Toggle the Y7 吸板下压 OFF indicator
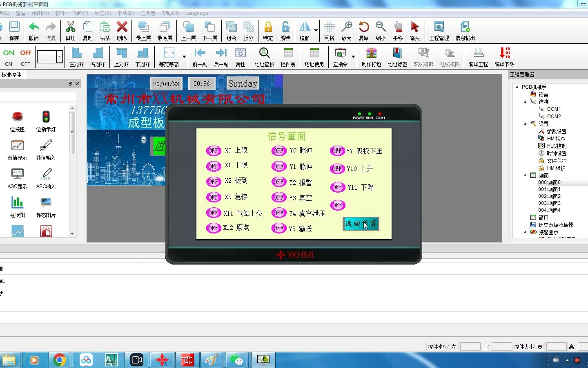Viewport: 588px width, 368px height. tap(337, 151)
